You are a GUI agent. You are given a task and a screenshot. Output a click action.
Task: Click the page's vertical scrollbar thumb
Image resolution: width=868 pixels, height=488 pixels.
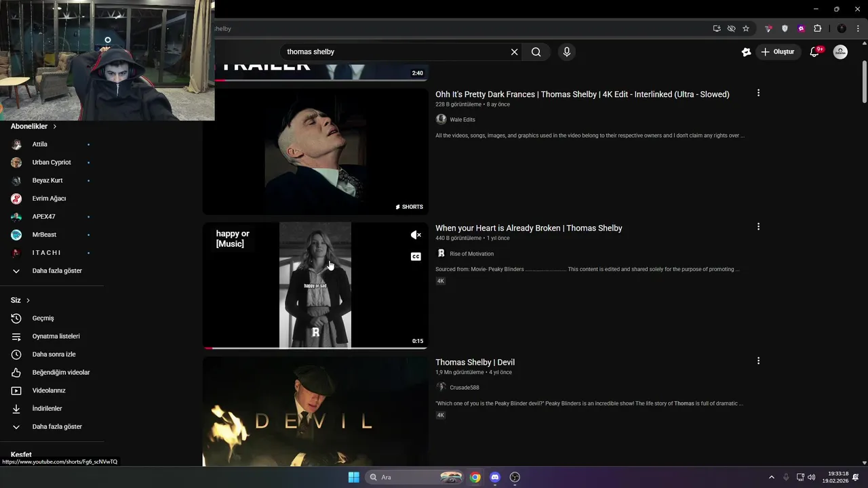(865, 81)
